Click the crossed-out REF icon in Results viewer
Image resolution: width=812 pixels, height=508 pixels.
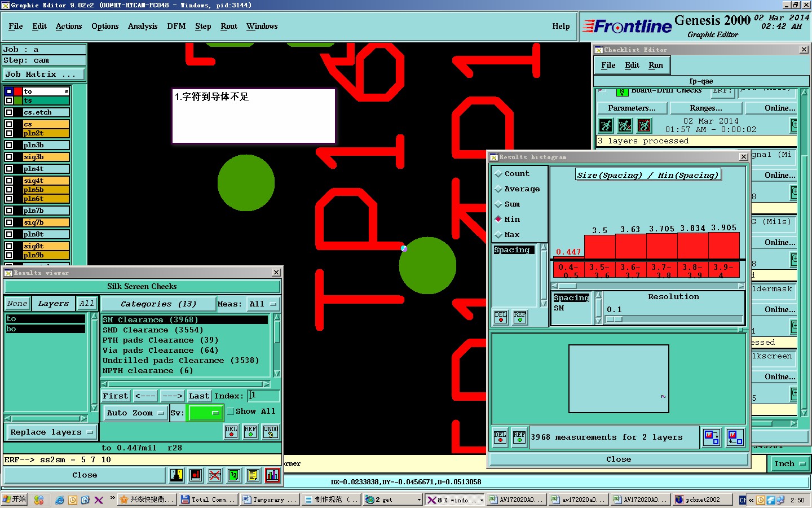[x=215, y=475]
